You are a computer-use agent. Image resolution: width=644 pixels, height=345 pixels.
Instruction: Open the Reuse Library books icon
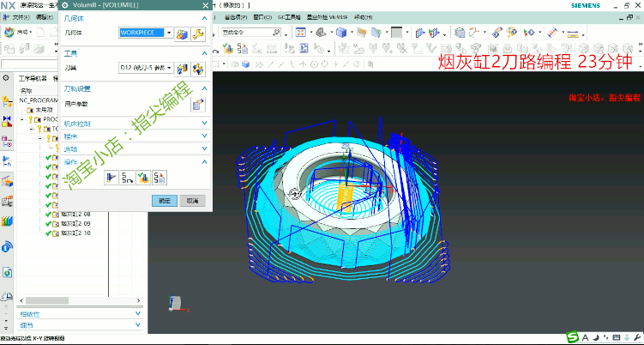pos(7,221)
